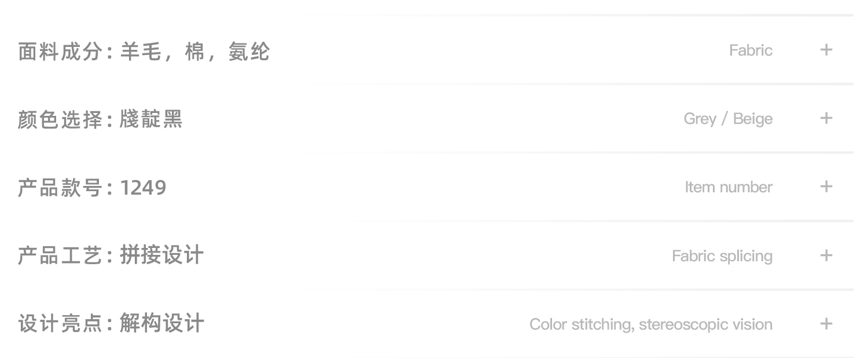868x358 pixels.
Task: Select the 'Item number' label
Action: click(729, 187)
